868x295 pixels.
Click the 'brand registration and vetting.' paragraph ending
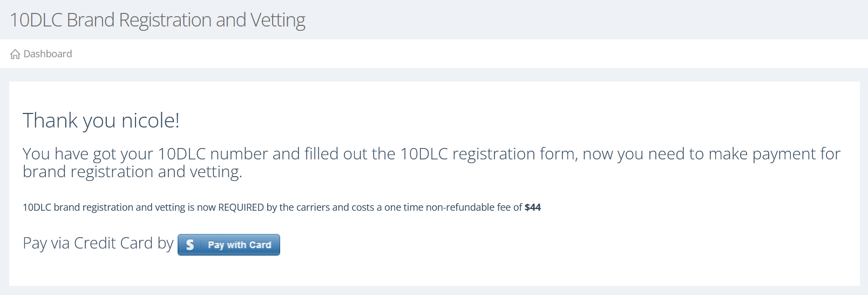(x=132, y=172)
